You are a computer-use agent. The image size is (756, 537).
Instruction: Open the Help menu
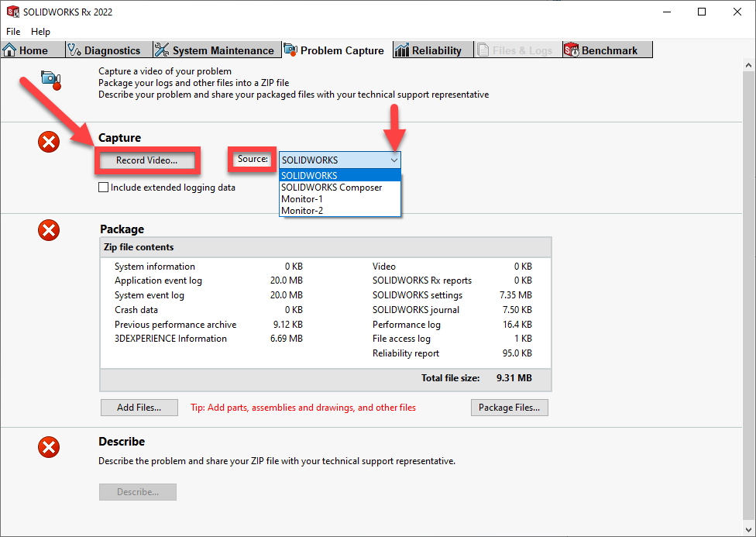coord(40,32)
